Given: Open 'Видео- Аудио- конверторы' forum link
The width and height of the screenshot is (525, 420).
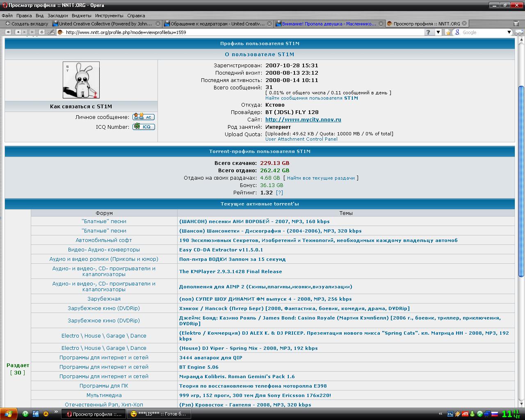Looking at the screenshot, I should pyautogui.click(x=104, y=249).
